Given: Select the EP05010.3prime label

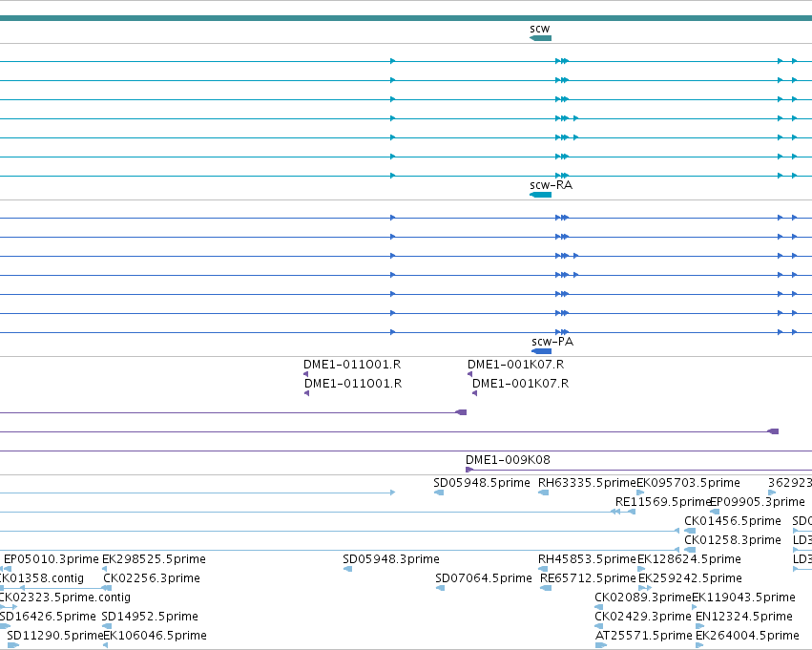Looking at the screenshot, I should coord(52,558).
